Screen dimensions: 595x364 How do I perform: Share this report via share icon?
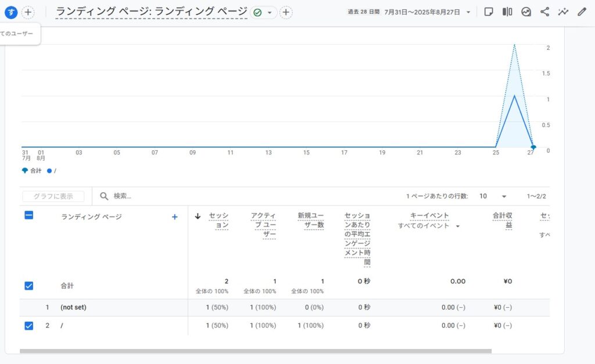pos(544,12)
